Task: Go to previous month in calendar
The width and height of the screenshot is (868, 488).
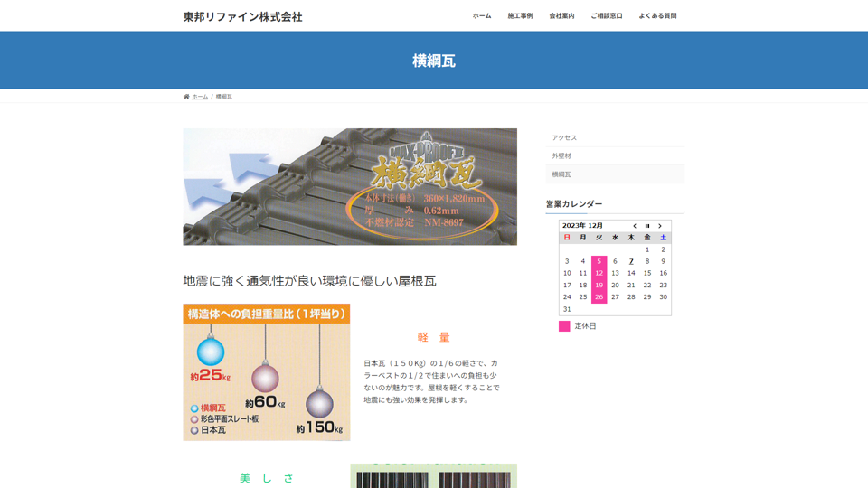Action: (x=635, y=226)
